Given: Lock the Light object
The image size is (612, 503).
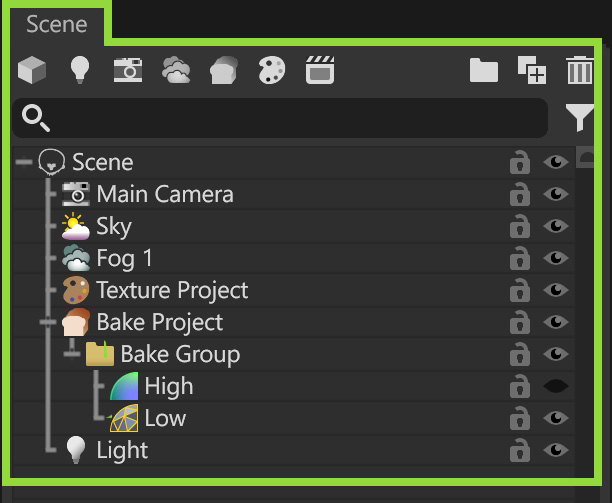Looking at the screenshot, I should [x=519, y=451].
